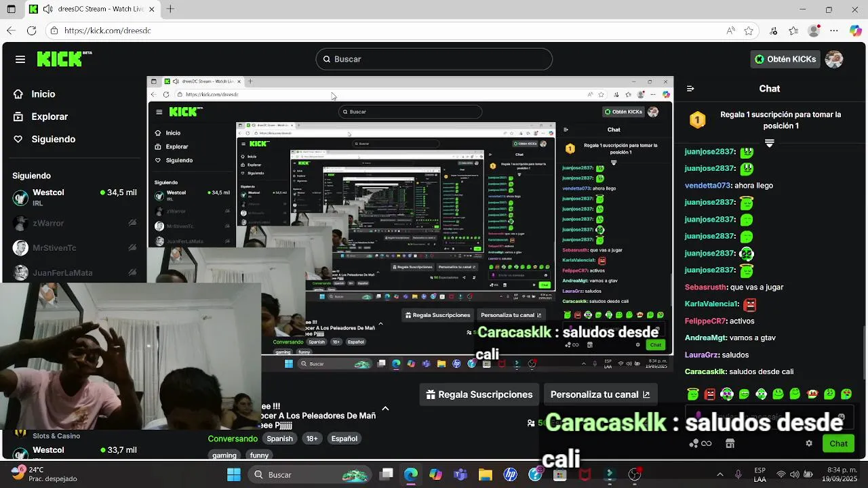
Task: Open the chat settings gear
Action: pyautogui.click(x=808, y=443)
